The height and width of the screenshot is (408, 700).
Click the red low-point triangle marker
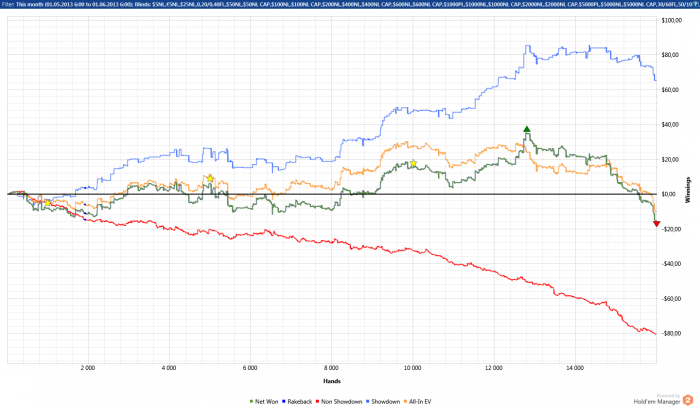[x=656, y=224]
